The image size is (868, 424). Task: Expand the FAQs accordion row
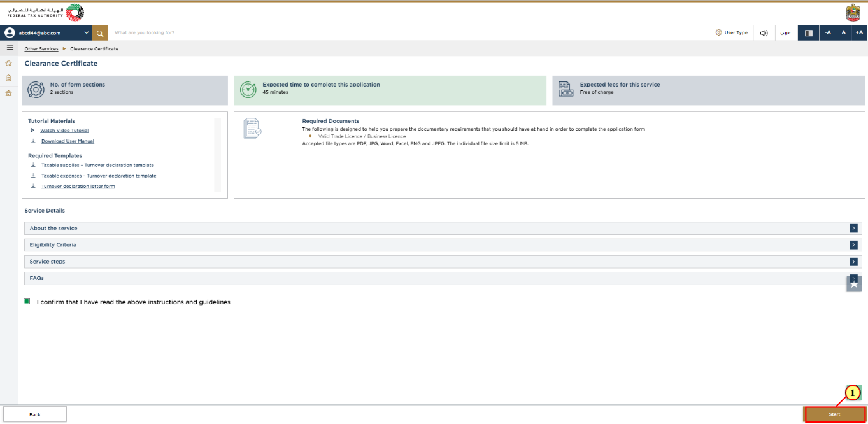coord(443,278)
